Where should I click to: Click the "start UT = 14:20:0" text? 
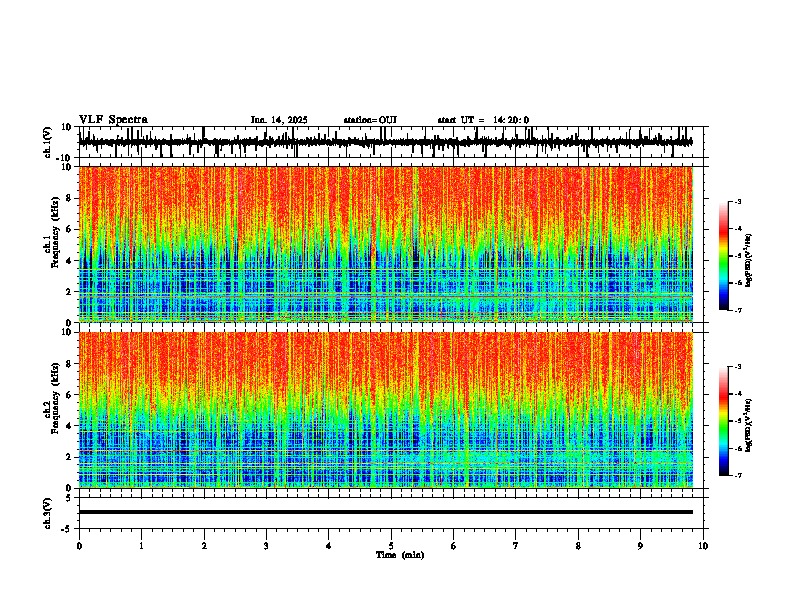[483, 120]
